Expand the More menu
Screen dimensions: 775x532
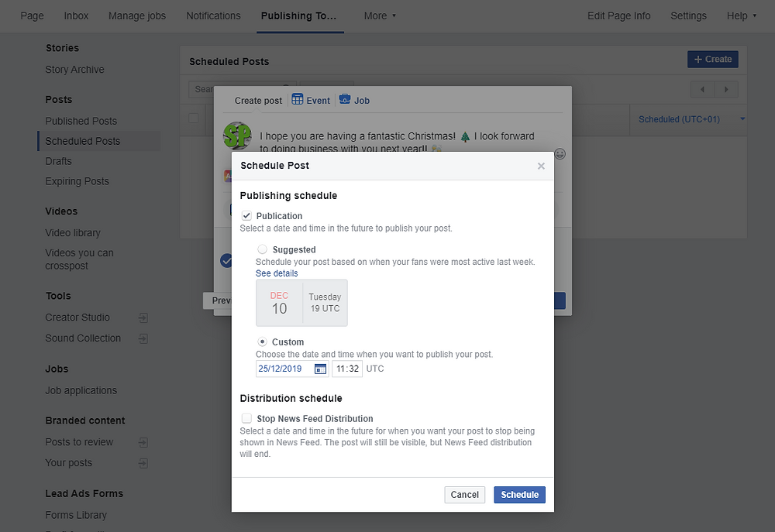[x=380, y=15]
